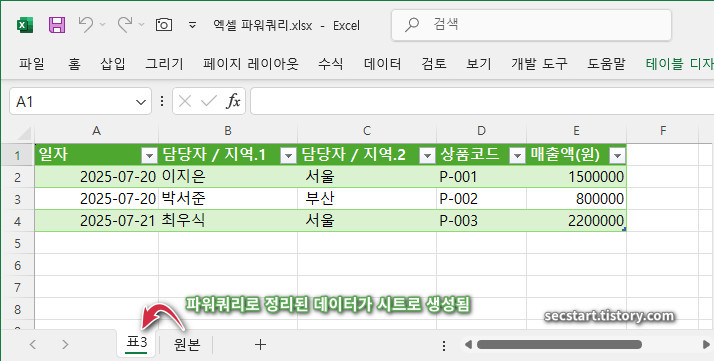Open the 검토 ribbon tab
Screen dimensions: 714x361
point(434,64)
